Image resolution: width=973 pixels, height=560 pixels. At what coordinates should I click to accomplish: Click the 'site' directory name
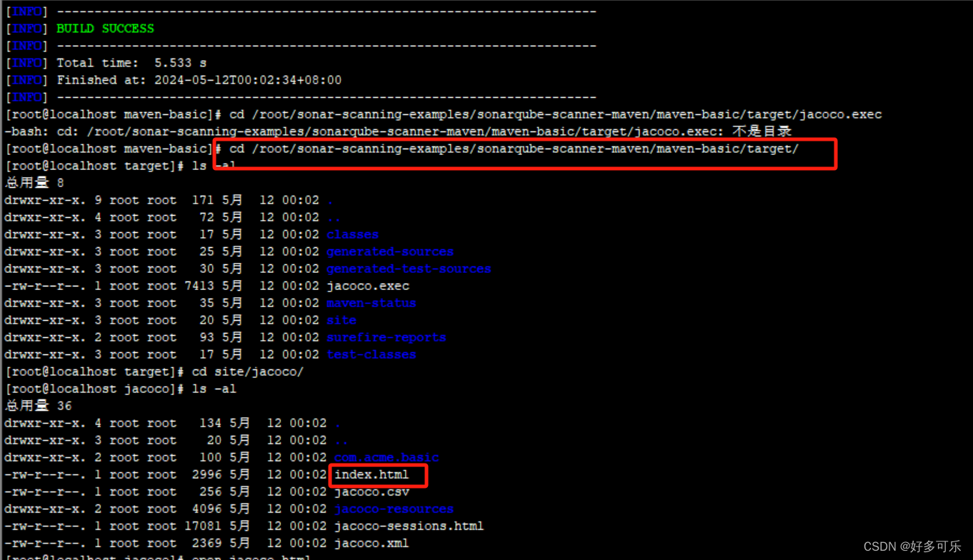[341, 320]
